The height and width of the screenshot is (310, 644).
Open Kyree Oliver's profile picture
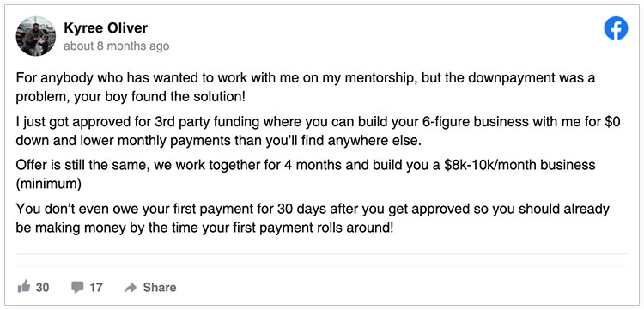tap(36, 36)
